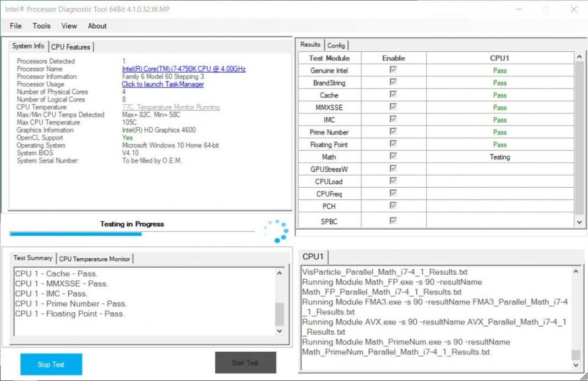Uncheck the CPUFreq test

(x=393, y=194)
